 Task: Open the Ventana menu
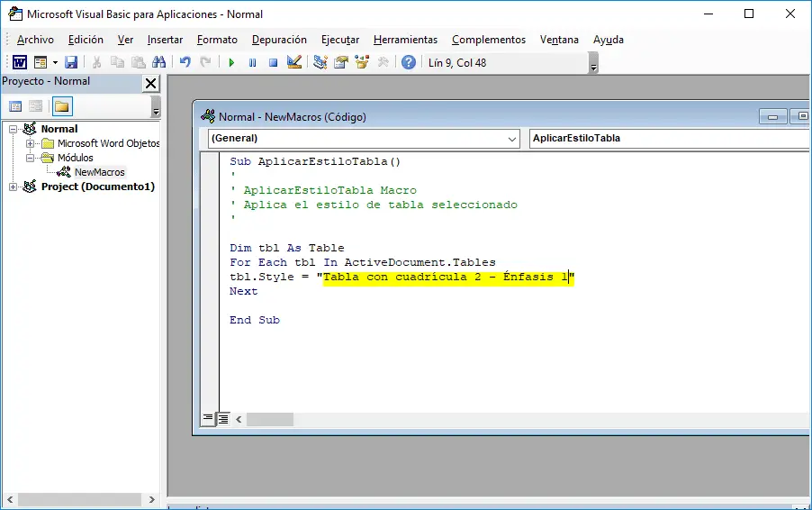click(x=559, y=40)
